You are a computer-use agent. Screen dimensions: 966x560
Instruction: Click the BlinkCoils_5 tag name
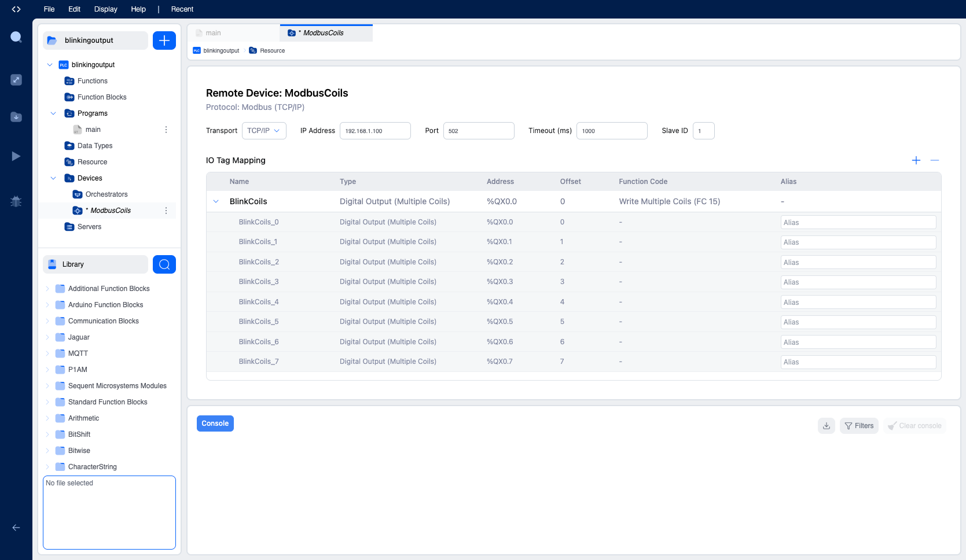[x=259, y=322]
